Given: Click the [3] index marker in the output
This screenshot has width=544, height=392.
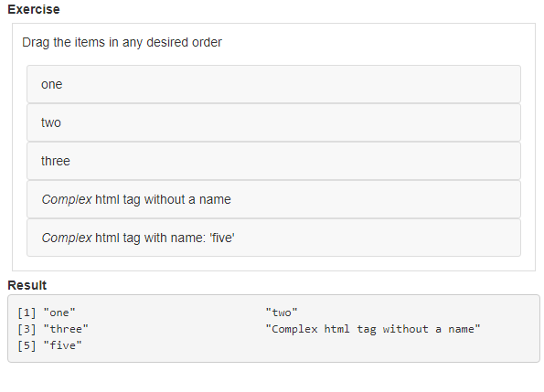Looking at the screenshot, I should pos(27,329).
